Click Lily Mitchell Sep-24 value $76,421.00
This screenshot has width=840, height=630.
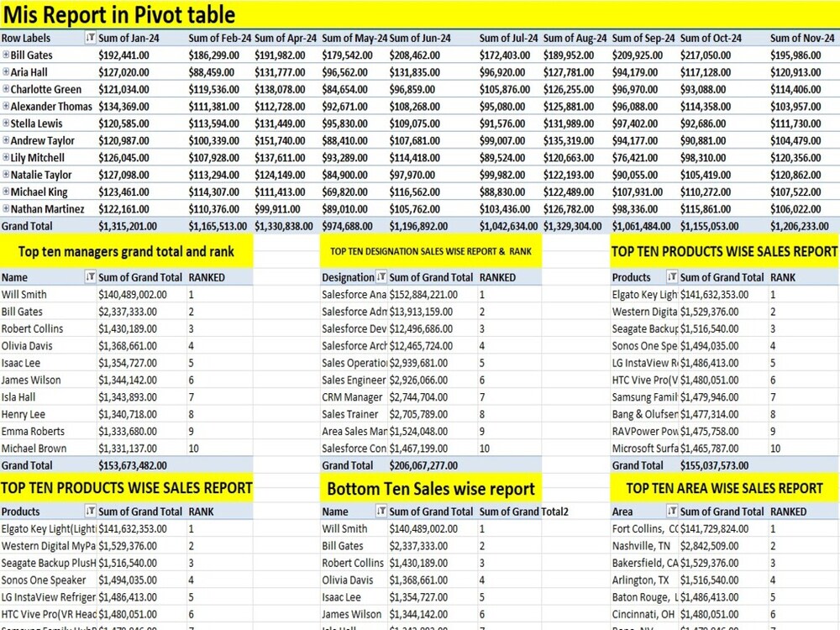click(x=635, y=158)
